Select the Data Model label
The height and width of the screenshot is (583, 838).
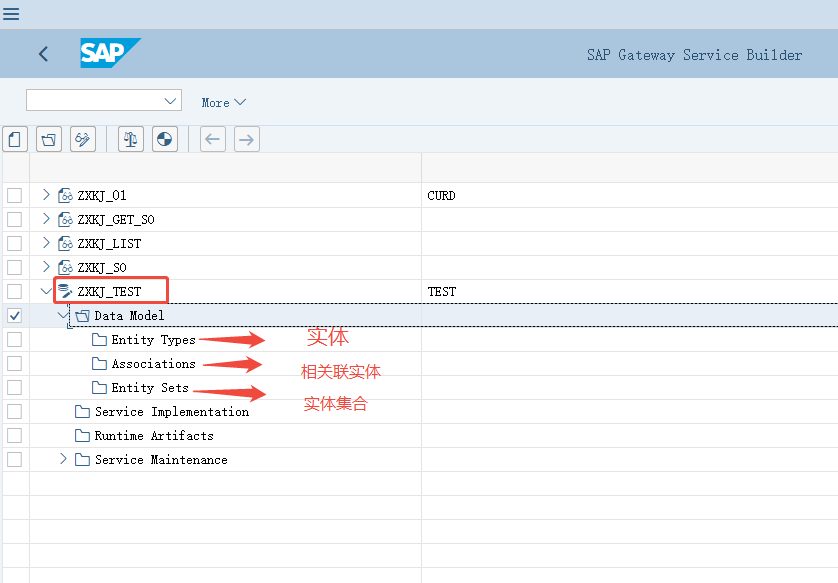click(129, 316)
